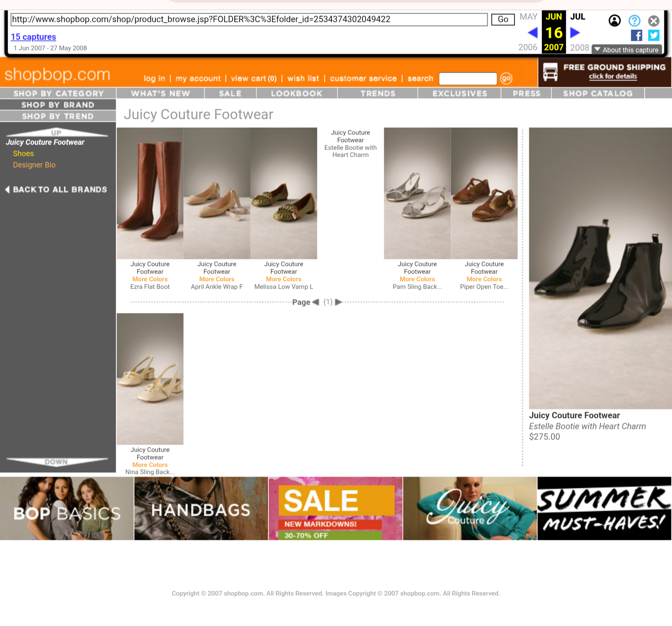Open the 15 captures link
672x626 pixels.
(33, 37)
